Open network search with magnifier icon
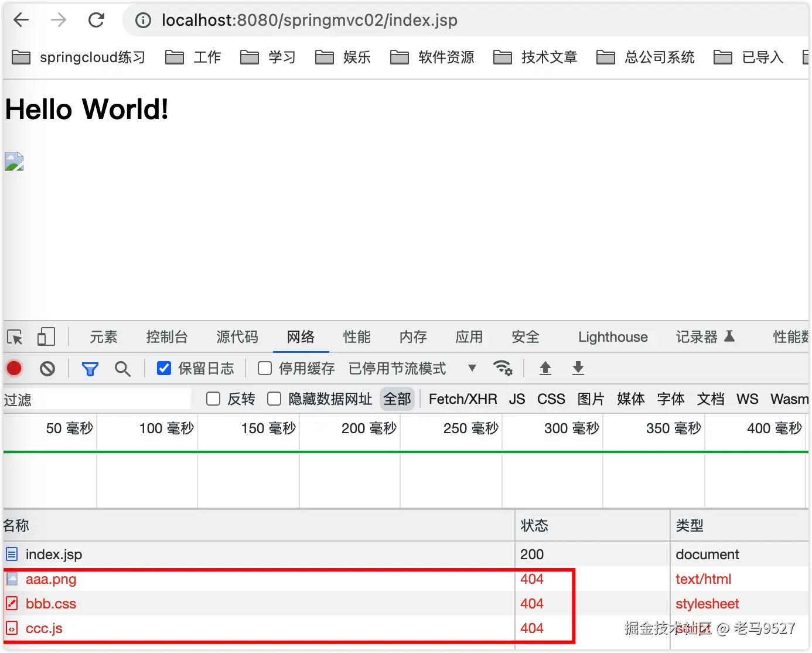812x653 pixels. pyautogui.click(x=122, y=369)
